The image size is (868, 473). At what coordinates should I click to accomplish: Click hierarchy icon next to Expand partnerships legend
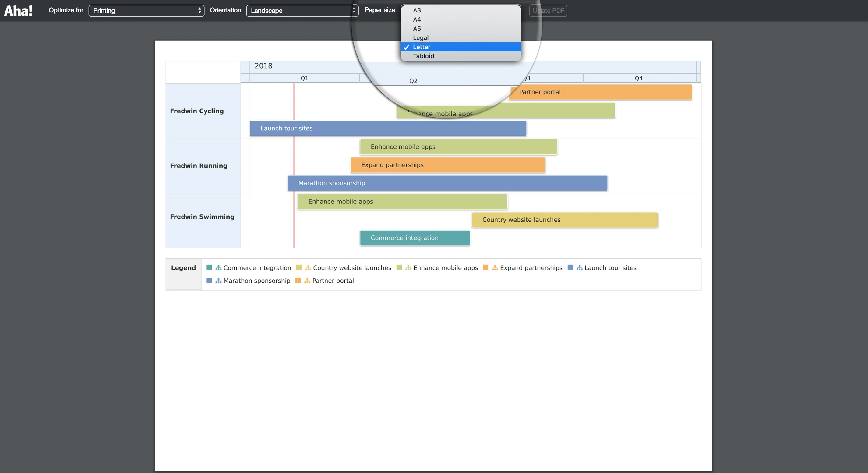pyautogui.click(x=495, y=268)
